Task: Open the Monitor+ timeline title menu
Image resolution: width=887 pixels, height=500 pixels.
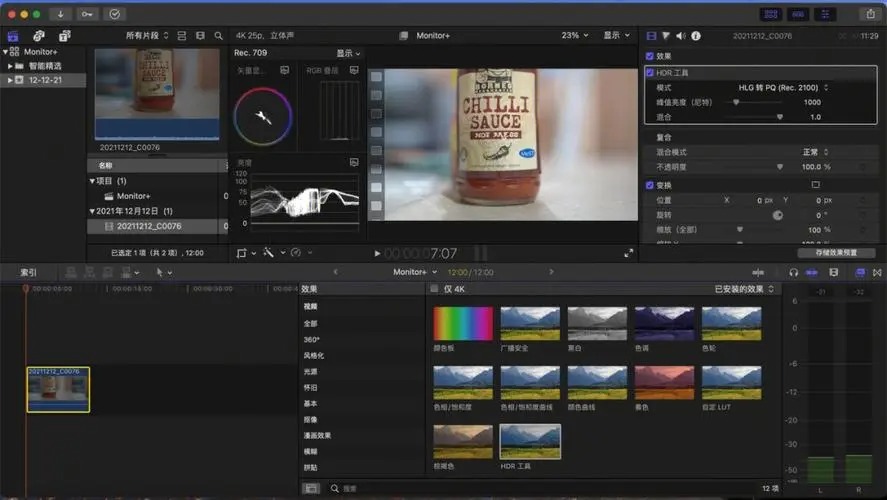Action: click(415, 272)
